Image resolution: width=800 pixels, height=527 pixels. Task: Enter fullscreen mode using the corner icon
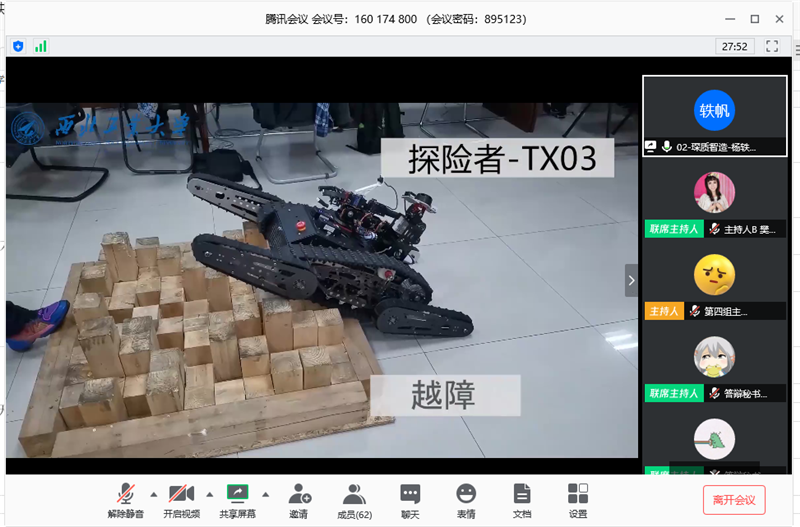click(x=772, y=46)
